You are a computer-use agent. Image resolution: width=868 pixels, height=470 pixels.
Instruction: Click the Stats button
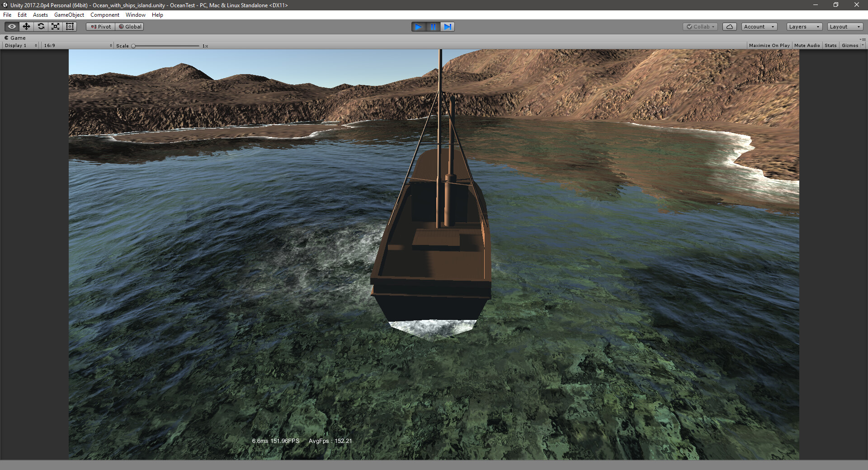click(x=830, y=45)
